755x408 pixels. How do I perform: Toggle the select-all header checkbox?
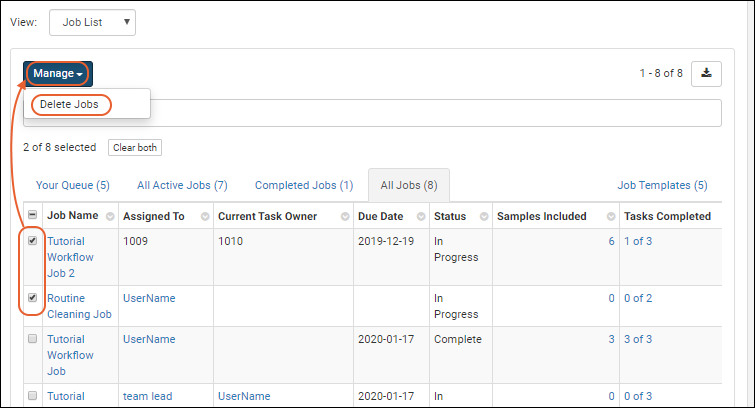coord(32,216)
